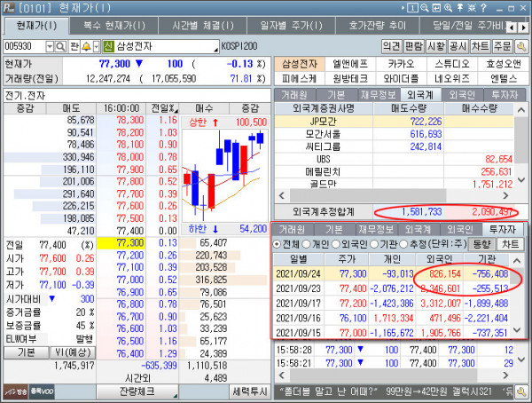
Task: Switch to the 복수 현재가(I) tab
Action: tap(114, 26)
